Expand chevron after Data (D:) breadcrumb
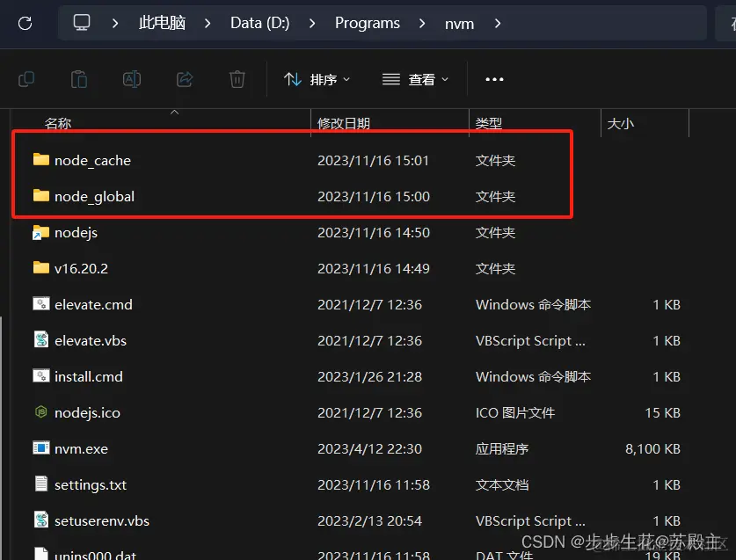This screenshot has height=560, width=736. [x=312, y=23]
